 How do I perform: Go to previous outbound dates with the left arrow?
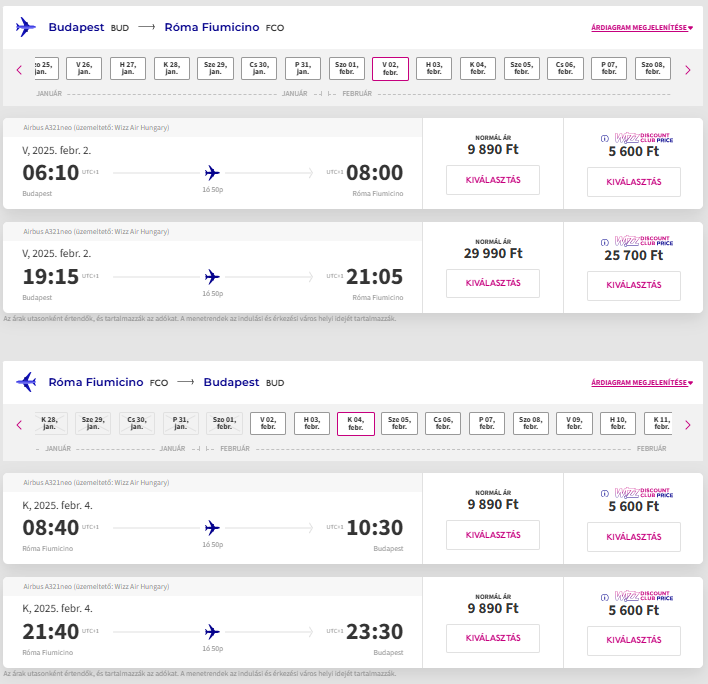[19, 70]
